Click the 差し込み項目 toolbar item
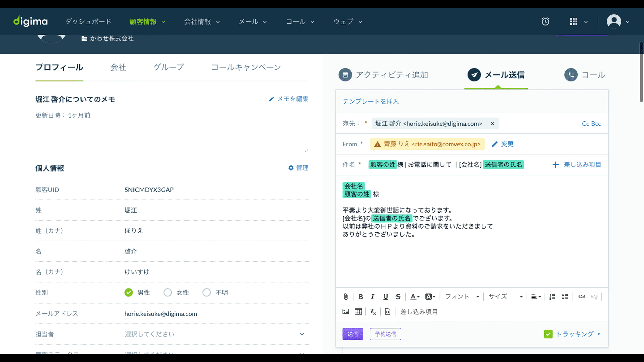The height and width of the screenshot is (362, 644). click(419, 312)
